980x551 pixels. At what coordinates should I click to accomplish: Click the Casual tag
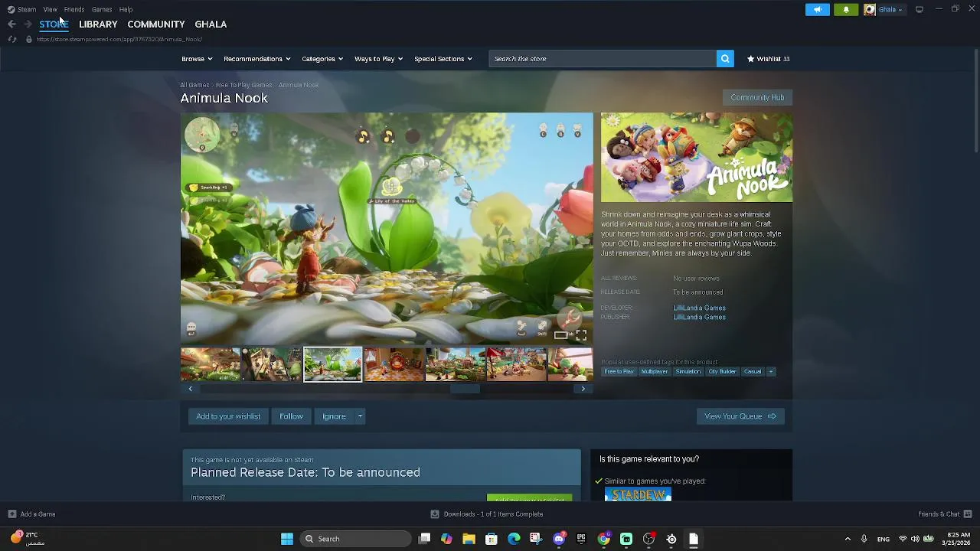click(x=753, y=372)
